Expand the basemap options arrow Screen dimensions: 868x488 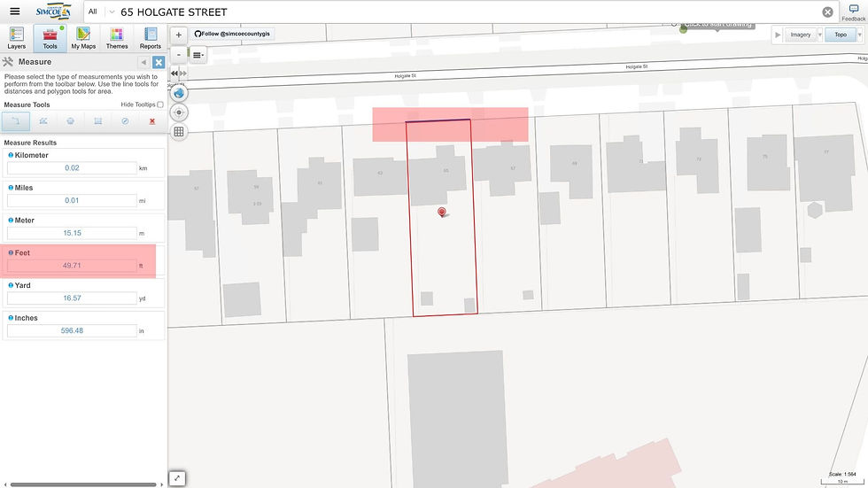[x=778, y=35]
